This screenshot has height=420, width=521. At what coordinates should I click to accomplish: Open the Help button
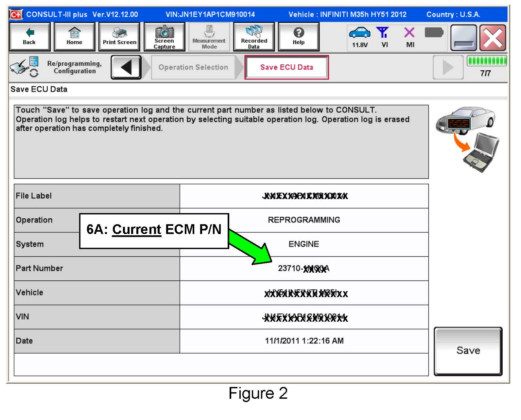[298, 37]
